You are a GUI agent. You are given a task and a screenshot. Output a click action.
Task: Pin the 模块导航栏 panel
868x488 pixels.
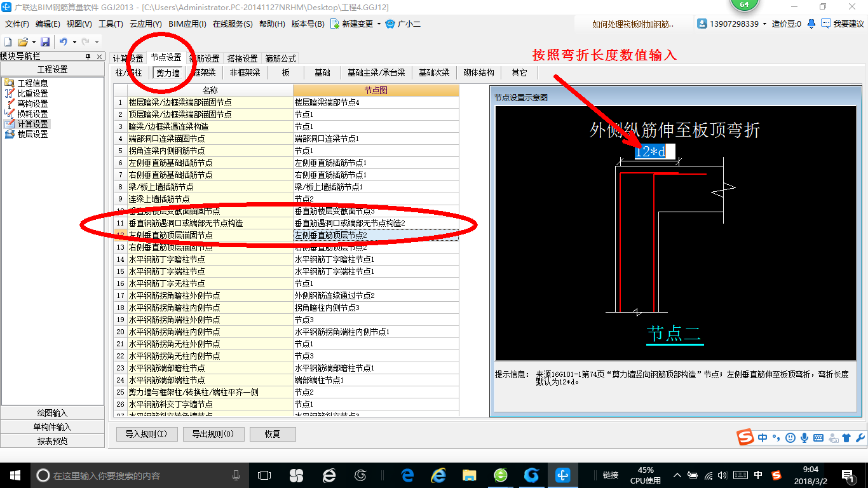pyautogui.click(x=88, y=57)
